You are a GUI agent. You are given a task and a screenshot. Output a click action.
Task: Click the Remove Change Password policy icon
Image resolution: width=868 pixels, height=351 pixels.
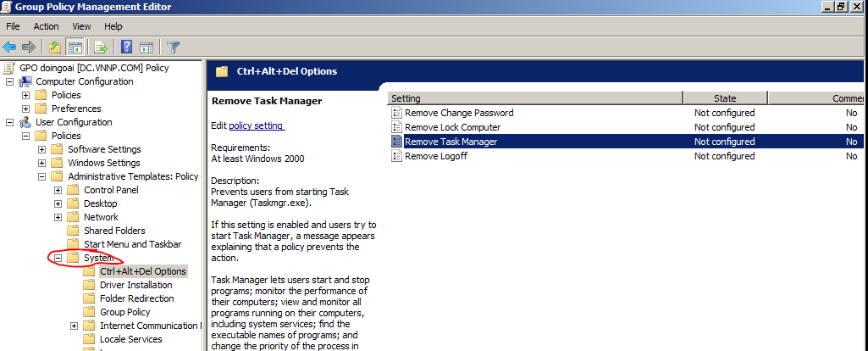397,113
